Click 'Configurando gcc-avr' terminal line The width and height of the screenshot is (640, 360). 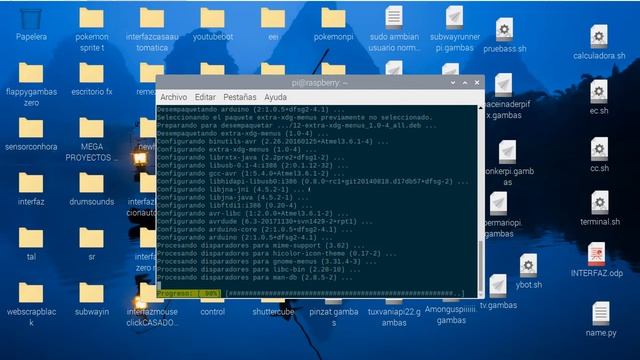pyautogui.click(x=252, y=173)
